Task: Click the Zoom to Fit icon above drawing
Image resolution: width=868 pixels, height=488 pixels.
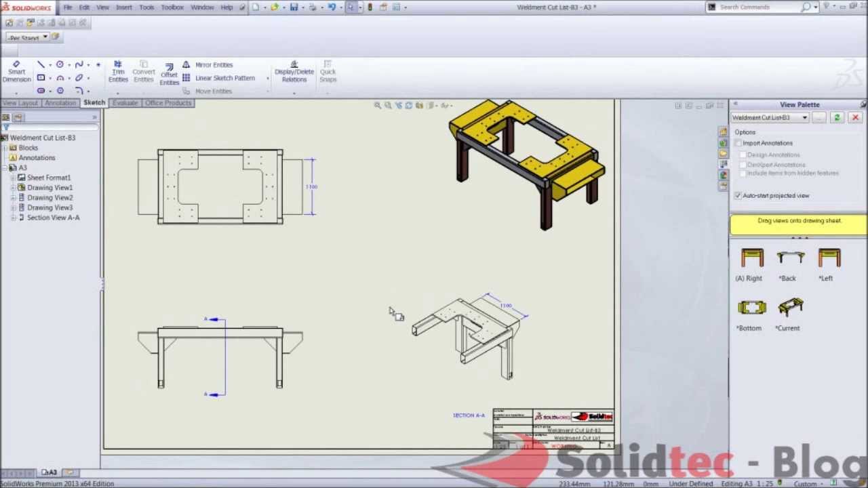Action: click(378, 105)
